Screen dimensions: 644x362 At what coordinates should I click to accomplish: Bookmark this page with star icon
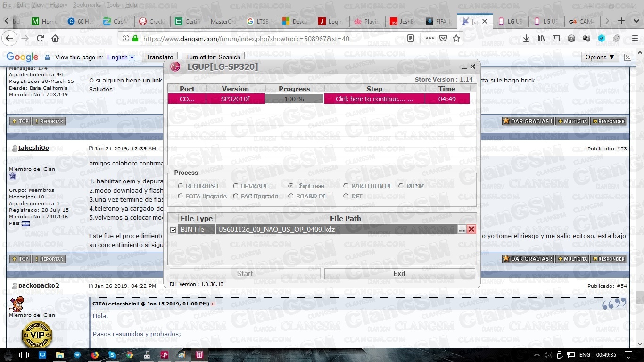click(x=456, y=39)
